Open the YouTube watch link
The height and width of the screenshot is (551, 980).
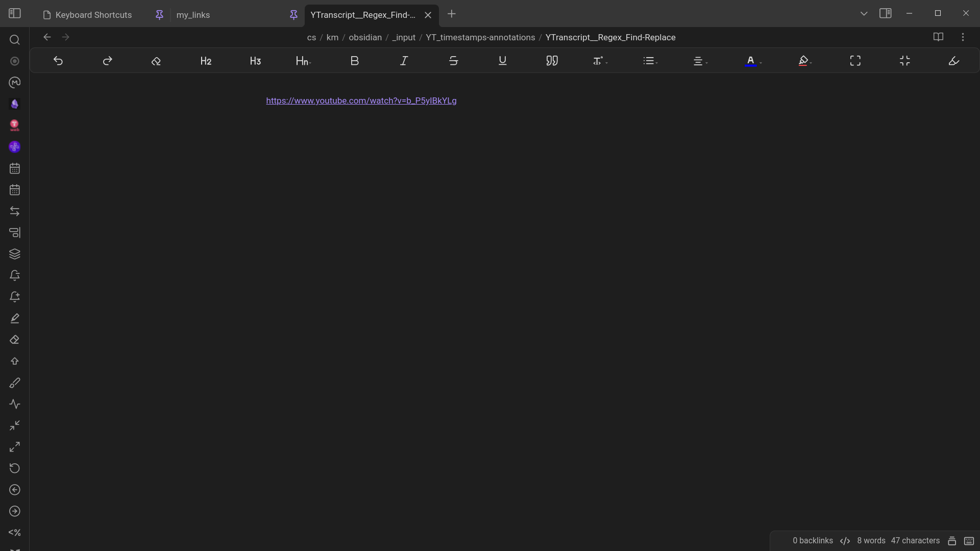361,101
